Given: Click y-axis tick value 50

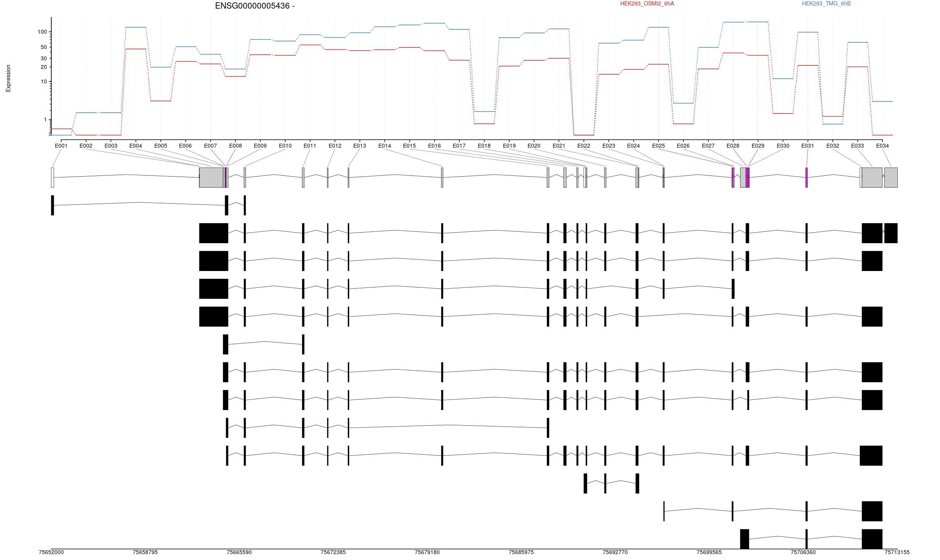Looking at the screenshot, I should pyautogui.click(x=44, y=47).
